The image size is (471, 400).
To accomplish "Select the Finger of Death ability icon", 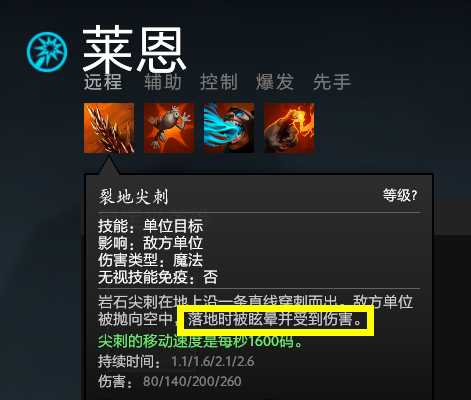I will pyautogui.click(x=289, y=128).
